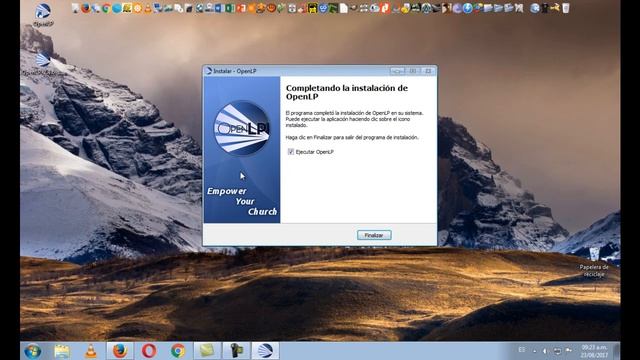This screenshot has width=640, height=360.
Task: Click the VLC cone in top dock
Action: pyautogui.click(x=148, y=8)
